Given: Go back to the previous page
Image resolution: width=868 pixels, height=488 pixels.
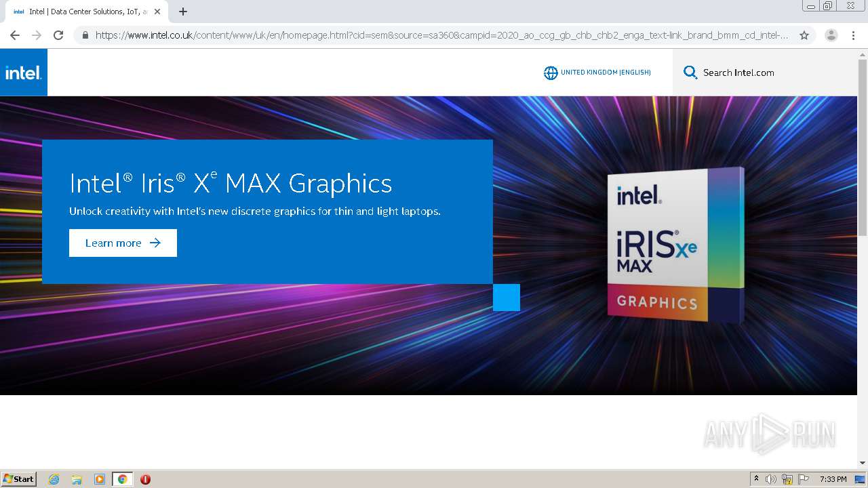Looking at the screenshot, I should 15,35.
